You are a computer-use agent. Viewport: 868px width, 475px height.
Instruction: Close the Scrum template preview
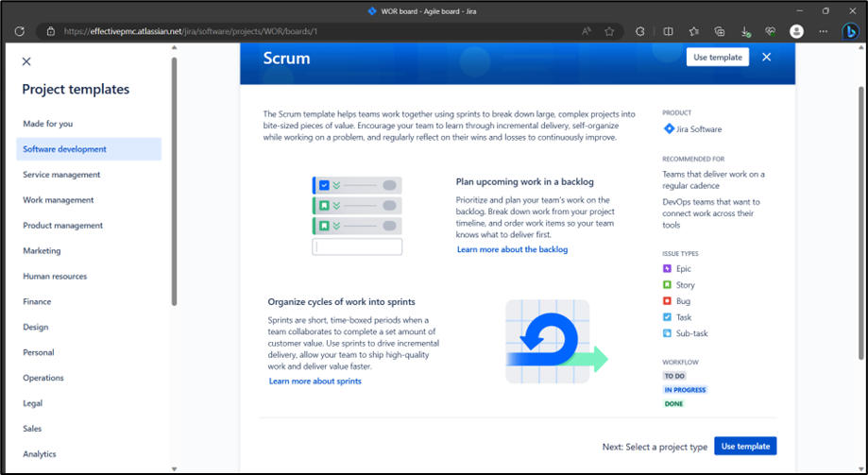pos(766,57)
